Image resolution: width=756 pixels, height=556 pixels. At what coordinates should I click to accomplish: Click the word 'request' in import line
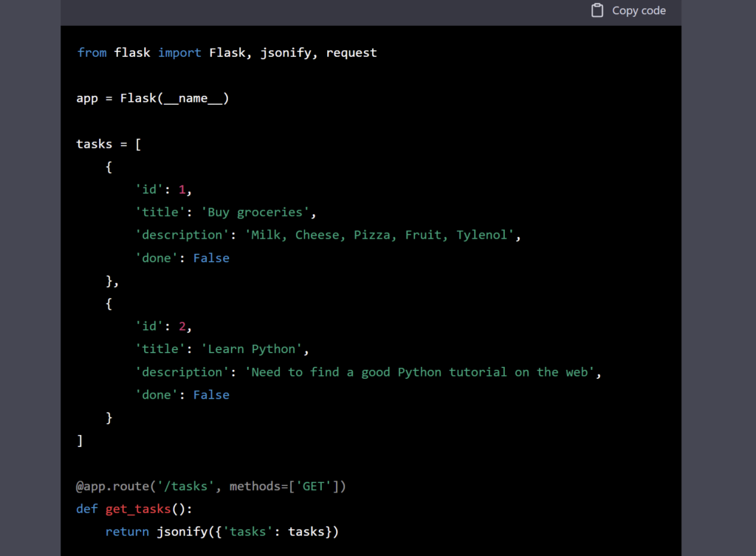point(351,52)
